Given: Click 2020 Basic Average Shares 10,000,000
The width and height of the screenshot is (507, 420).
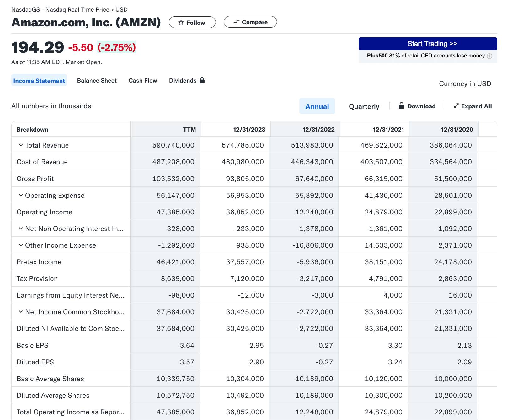Looking at the screenshot, I should tap(453, 379).
